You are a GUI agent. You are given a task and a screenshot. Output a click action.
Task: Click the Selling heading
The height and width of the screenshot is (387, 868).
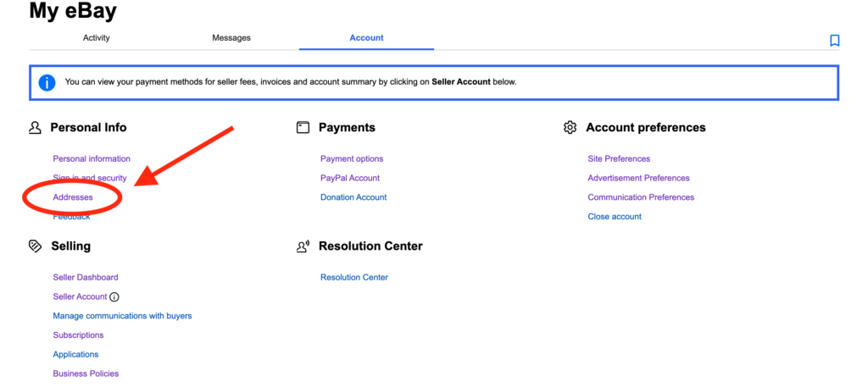tap(71, 246)
